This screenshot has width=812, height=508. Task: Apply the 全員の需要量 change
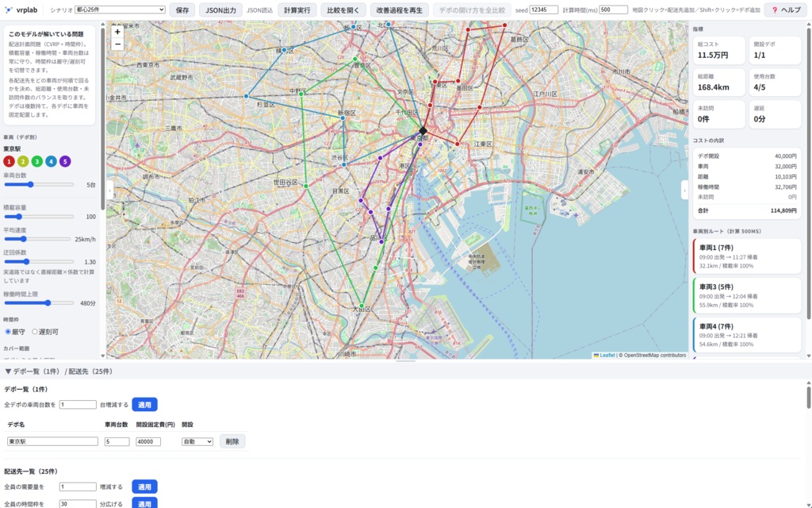coord(144,487)
